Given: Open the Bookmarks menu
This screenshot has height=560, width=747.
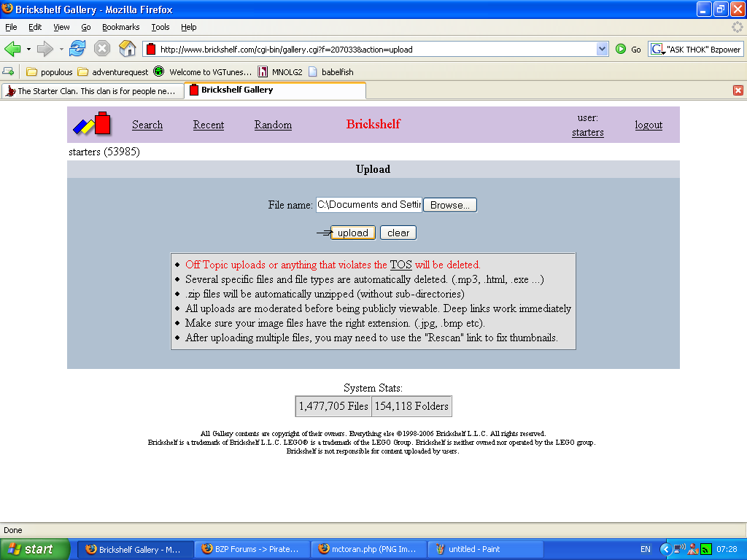Looking at the screenshot, I should 120,27.
